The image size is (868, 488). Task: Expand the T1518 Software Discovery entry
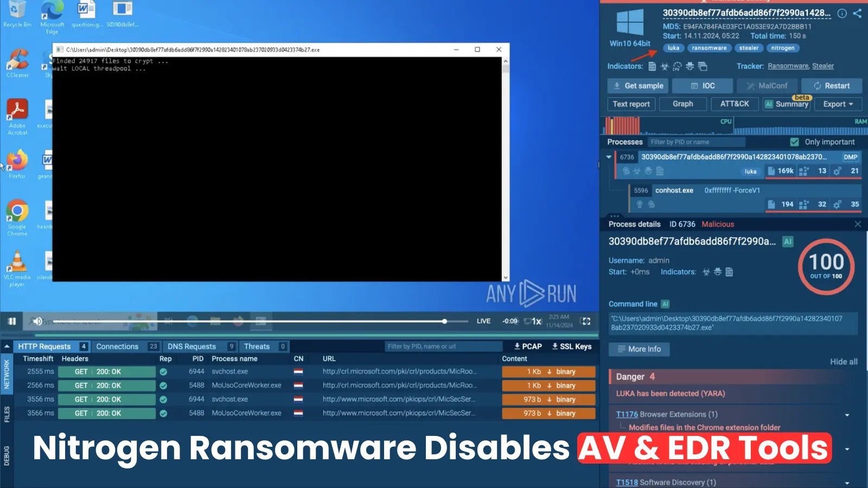[847, 483]
